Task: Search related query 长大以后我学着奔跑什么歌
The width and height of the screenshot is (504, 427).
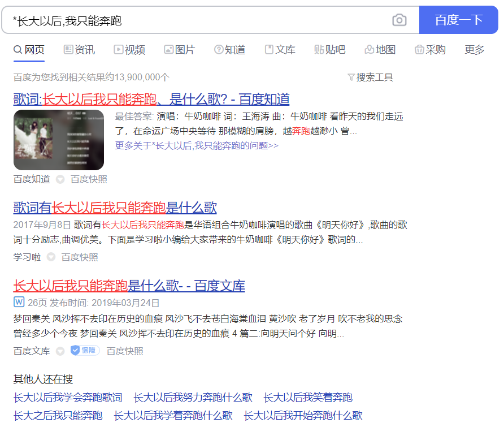Action: pyautogui.click(x=173, y=416)
